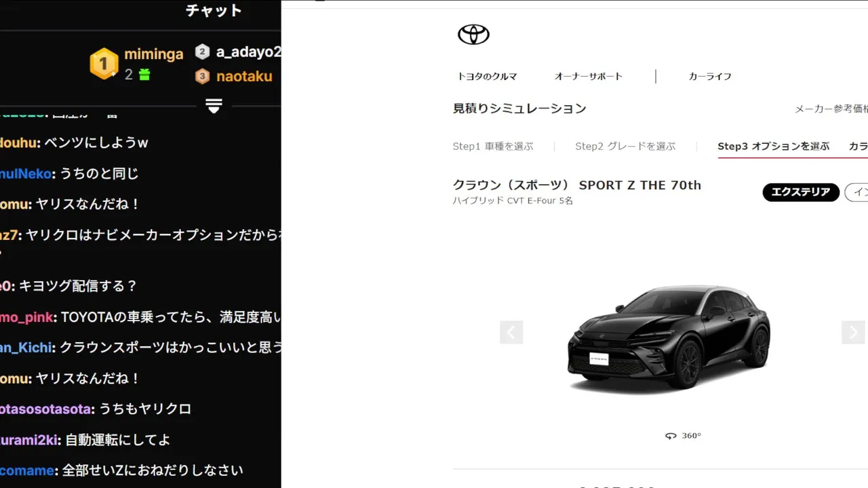The height and width of the screenshot is (488, 868).
Task: Click the silver rank 2 badge
Action: tap(202, 52)
